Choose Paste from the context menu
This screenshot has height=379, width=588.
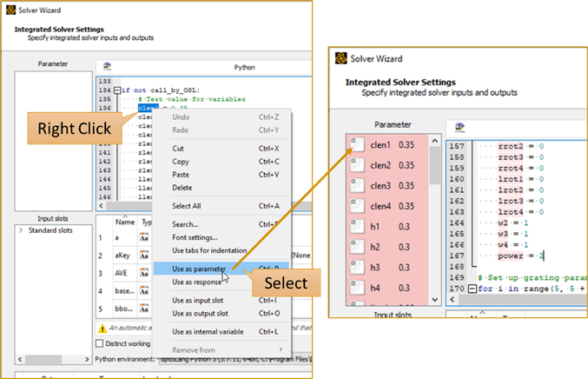pos(222,175)
